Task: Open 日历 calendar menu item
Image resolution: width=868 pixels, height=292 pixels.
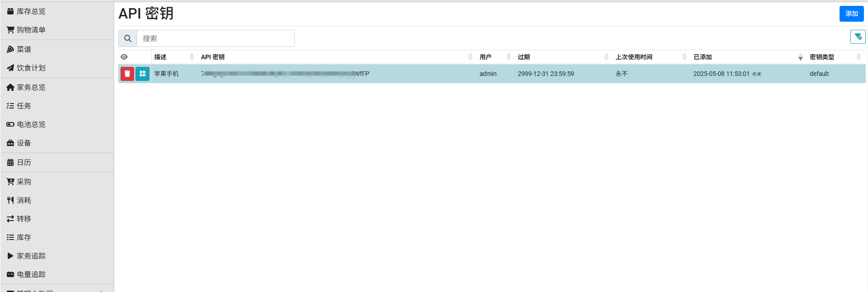Action: 23,162
